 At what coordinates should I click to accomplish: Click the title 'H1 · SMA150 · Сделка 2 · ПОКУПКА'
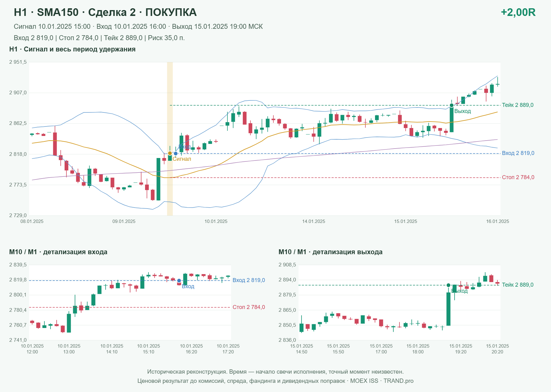tap(105, 12)
